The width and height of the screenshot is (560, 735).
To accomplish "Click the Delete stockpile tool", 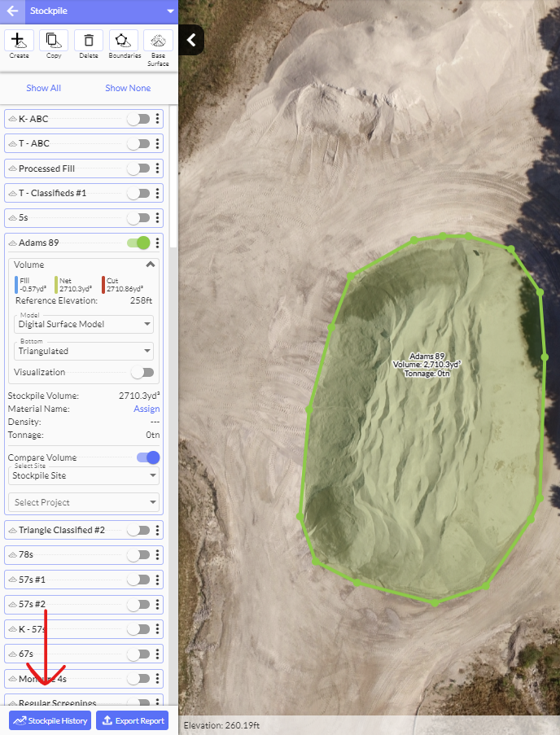I will 89,45.
